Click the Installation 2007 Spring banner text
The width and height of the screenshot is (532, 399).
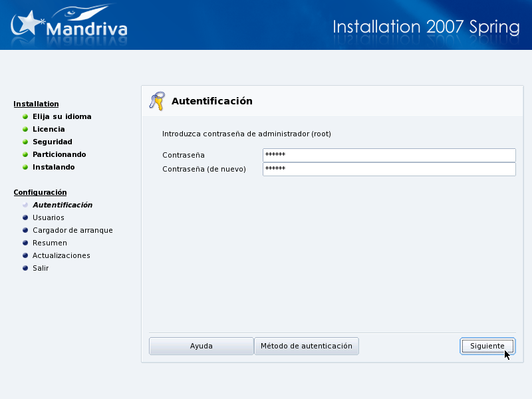(426, 27)
